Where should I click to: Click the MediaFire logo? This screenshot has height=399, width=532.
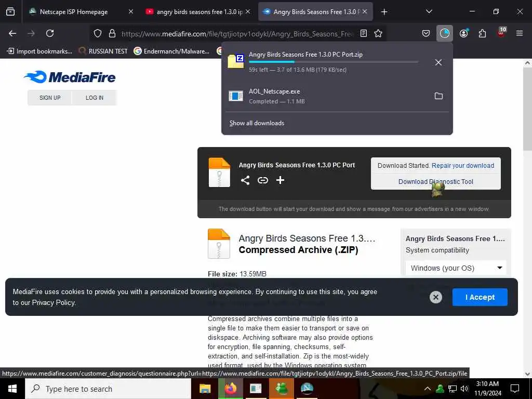(70, 77)
